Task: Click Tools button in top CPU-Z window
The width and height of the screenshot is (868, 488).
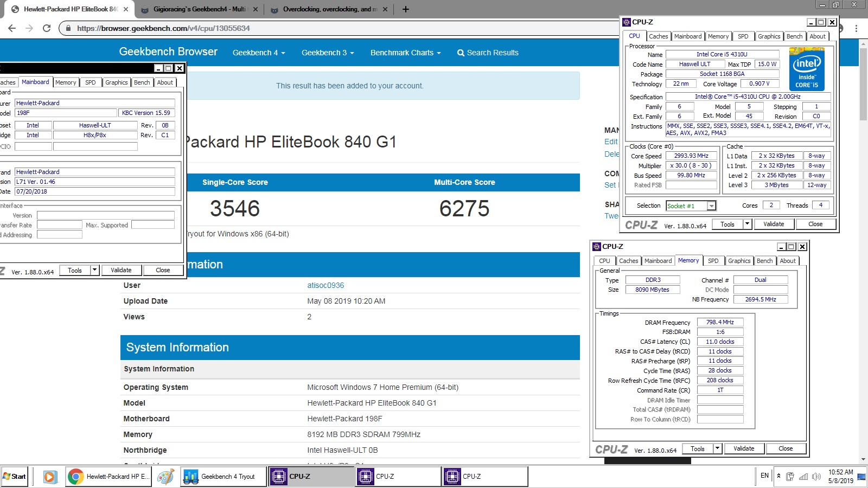Action: [x=727, y=224]
